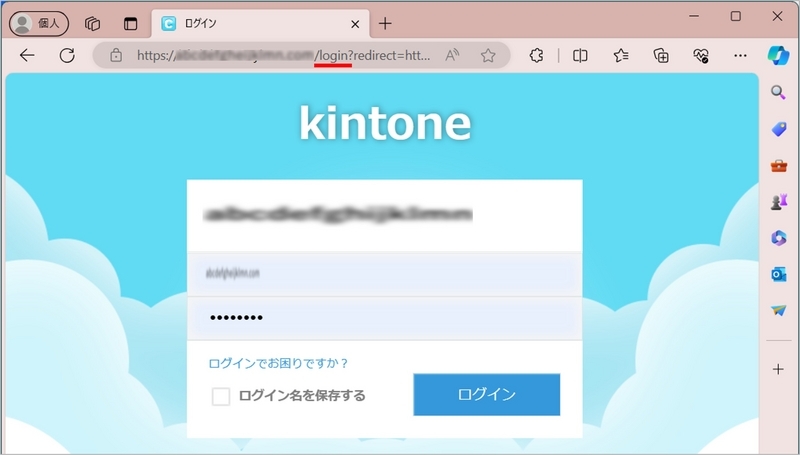The height and width of the screenshot is (455, 800).
Task: Refresh the current page
Action: click(67, 55)
